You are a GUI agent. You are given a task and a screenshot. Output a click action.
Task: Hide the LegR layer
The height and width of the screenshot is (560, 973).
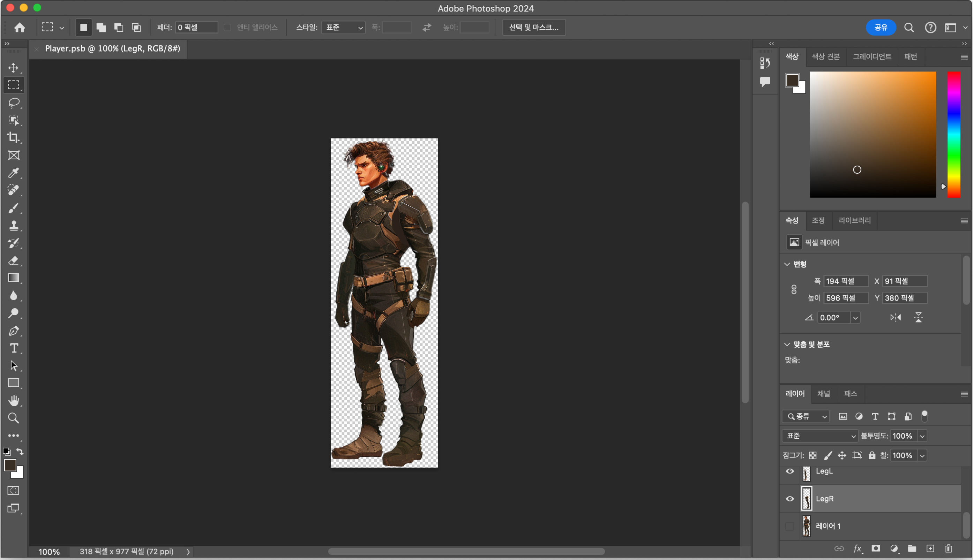pyautogui.click(x=789, y=499)
